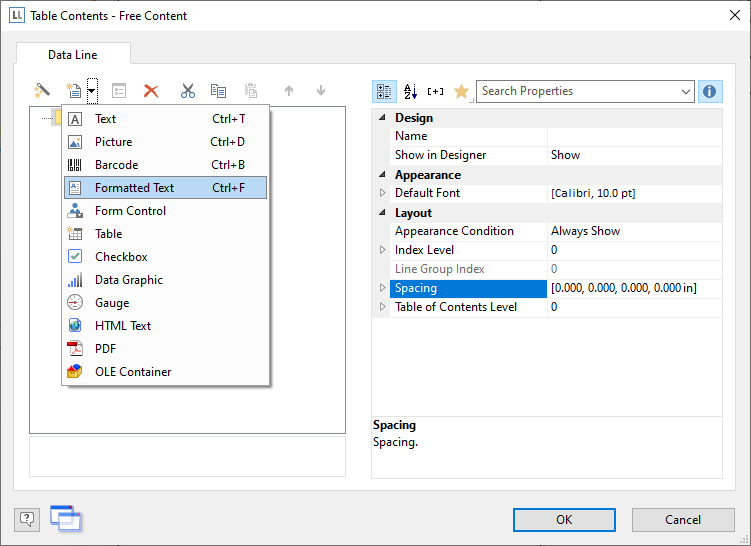Select the Spacing property label
This screenshot has width=751, height=546.
468,288
